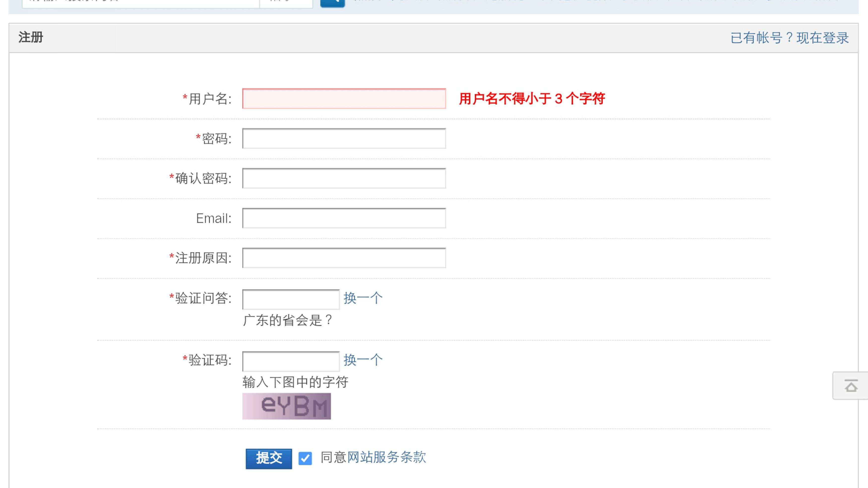Click the 验证问答 answer input box
The height and width of the screenshot is (488, 868).
pyautogui.click(x=290, y=299)
